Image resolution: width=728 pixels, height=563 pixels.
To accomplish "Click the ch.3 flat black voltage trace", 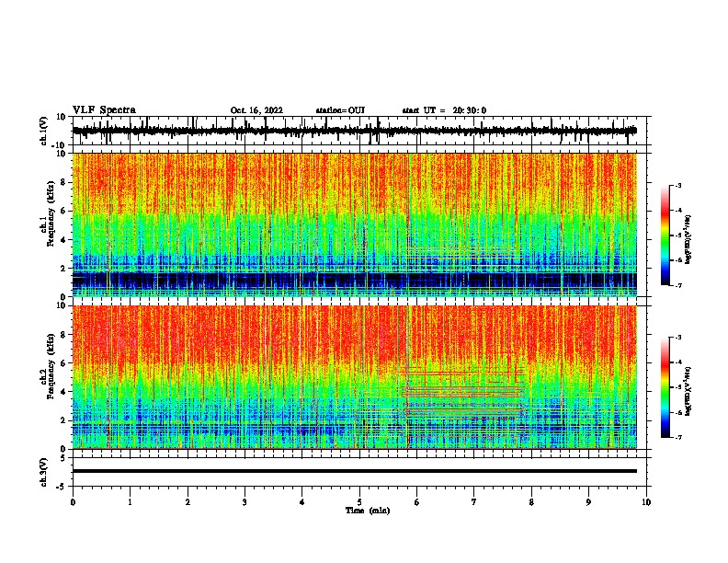I will pos(355,471).
